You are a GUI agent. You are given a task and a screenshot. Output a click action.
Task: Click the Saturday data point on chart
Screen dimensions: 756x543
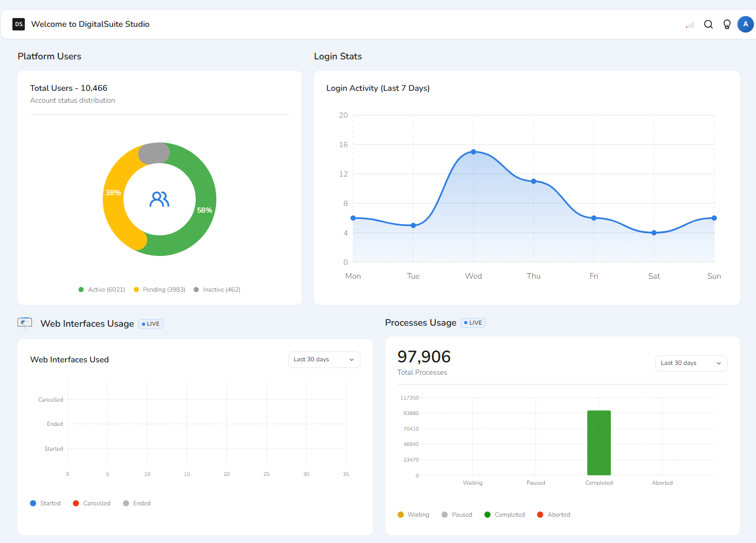[654, 233]
